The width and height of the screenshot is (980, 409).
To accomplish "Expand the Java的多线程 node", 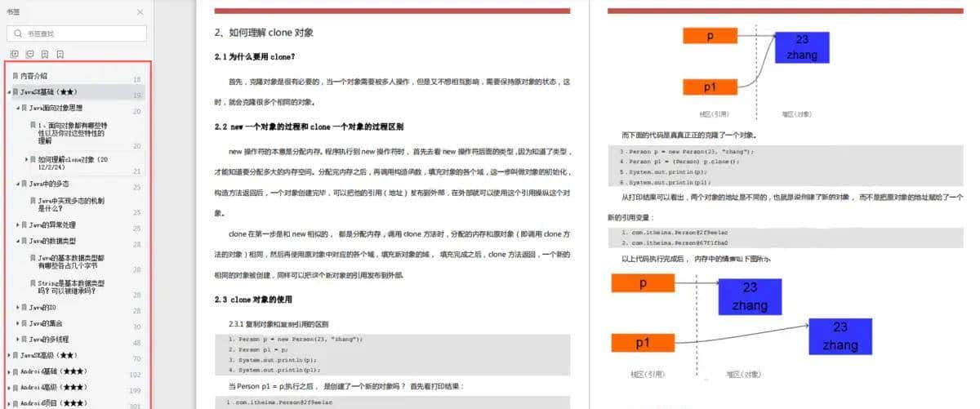I will tap(17, 339).
